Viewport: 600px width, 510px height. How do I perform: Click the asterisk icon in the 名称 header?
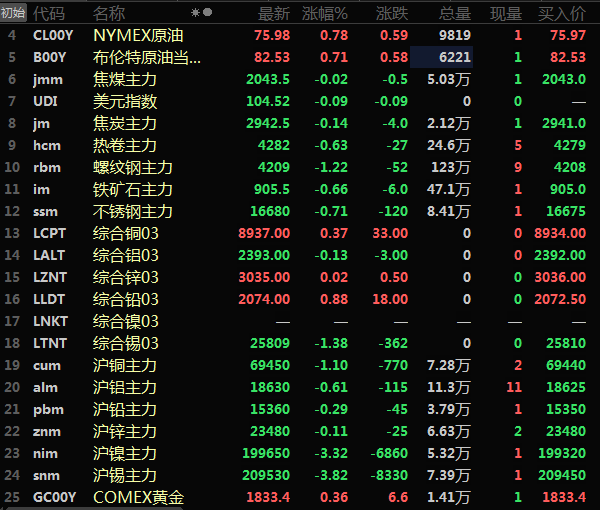(x=195, y=13)
